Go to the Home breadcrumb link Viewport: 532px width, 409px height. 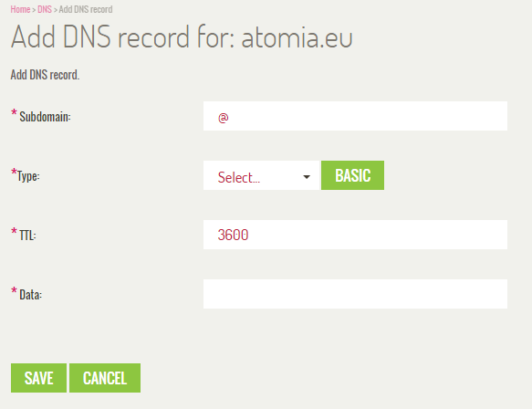click(20, 9)
